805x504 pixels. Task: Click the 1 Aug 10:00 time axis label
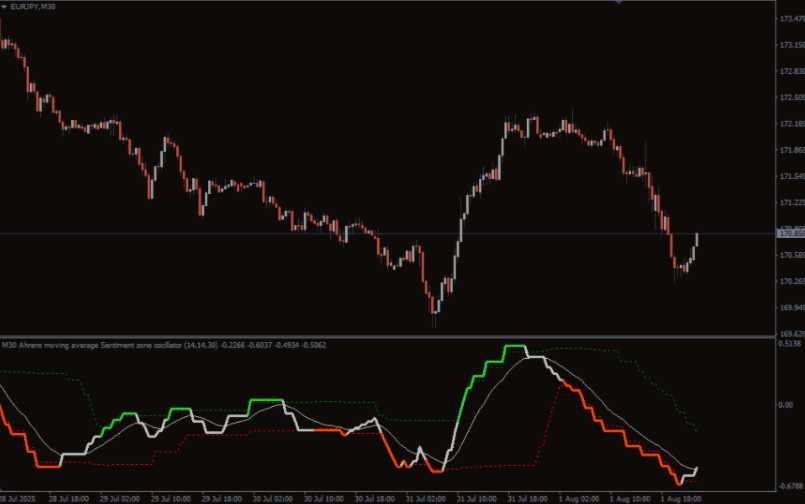coord(629,498)
